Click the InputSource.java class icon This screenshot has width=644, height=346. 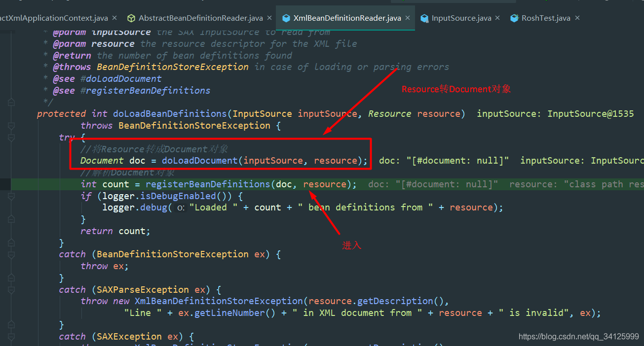coord(424,18)
